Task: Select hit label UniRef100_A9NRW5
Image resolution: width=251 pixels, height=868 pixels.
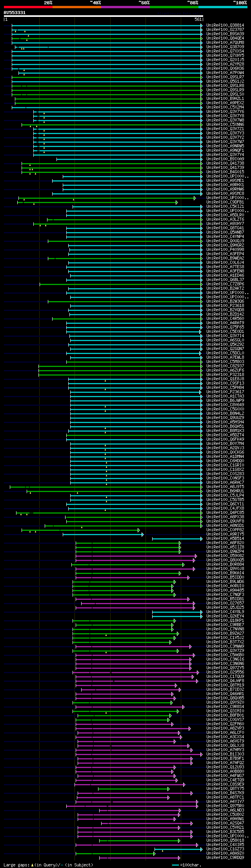Action: pos(225,146)
